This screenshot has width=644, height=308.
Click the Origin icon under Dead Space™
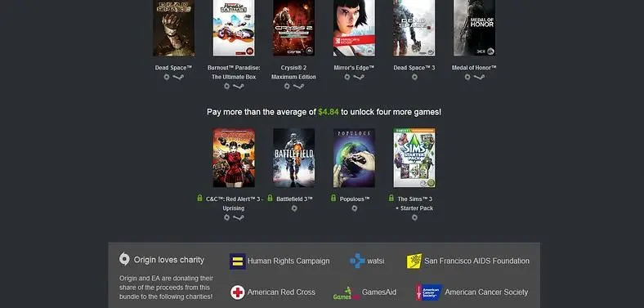coord(167,77)
